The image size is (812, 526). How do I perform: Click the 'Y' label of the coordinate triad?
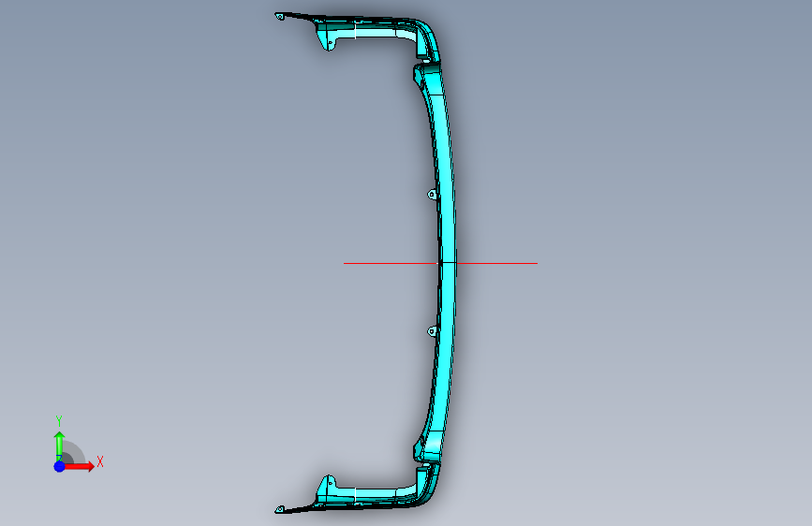coord(59,421)
